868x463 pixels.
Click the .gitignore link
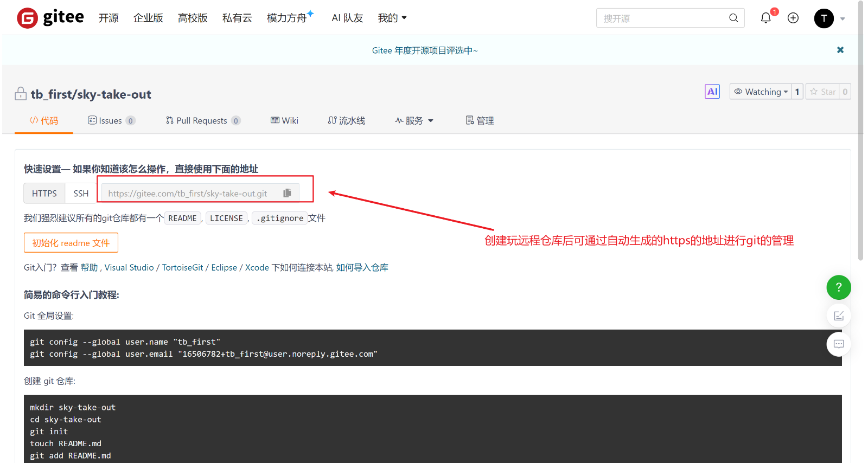click(x=279, y=218)
